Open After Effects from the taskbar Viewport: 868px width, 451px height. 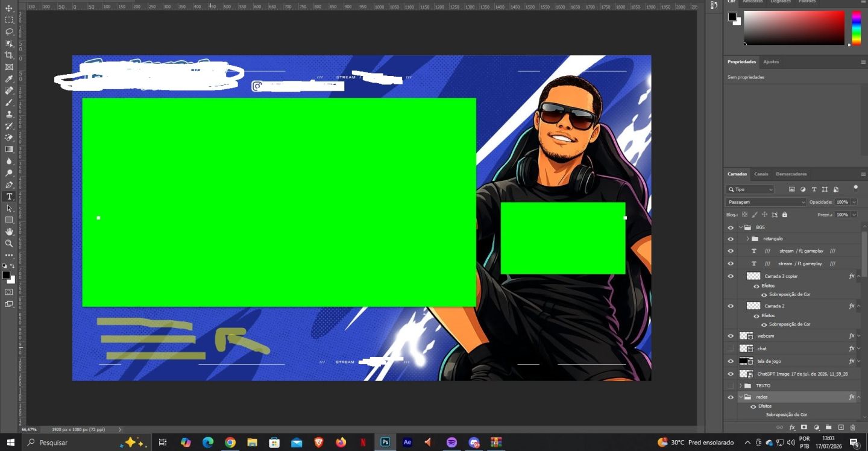tap(407, 442)
